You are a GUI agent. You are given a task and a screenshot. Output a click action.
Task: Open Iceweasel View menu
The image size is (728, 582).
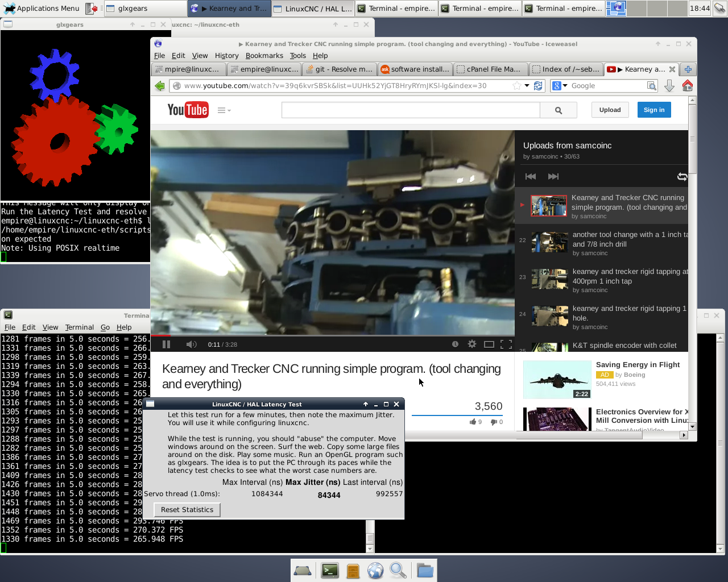click(x=200, y=56)
